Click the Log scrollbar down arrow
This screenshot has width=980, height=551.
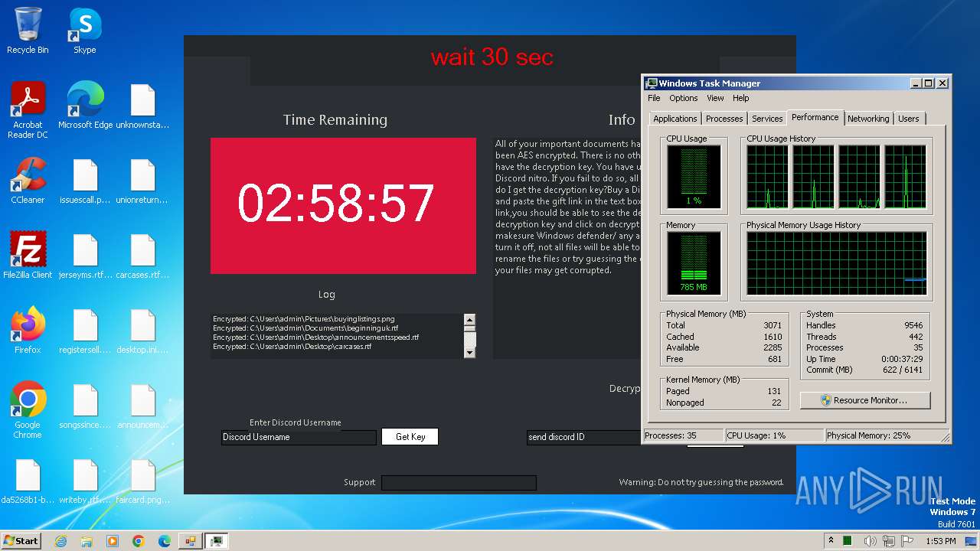tap(470, 352)
